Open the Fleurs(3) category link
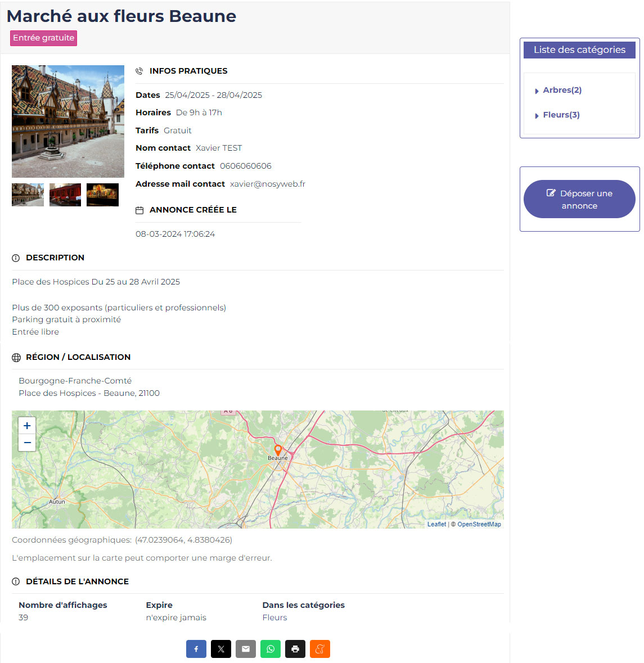 tap(561, 115)
